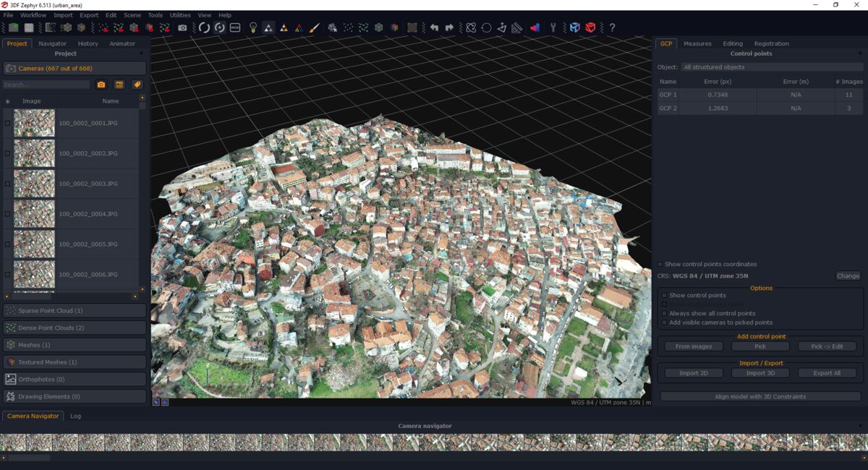This screenshot has width=868, height=470.
Task: Switch to the Measures tab
Action: coord(697,43)
